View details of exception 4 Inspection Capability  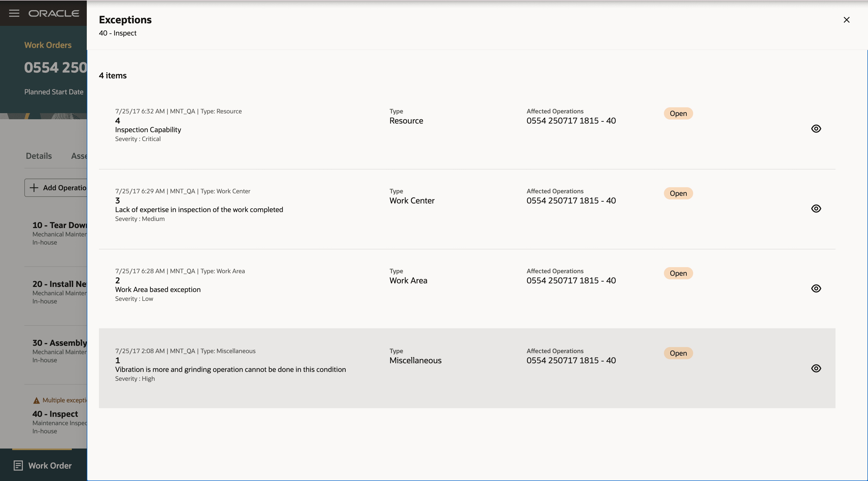[x=816, y=129]
